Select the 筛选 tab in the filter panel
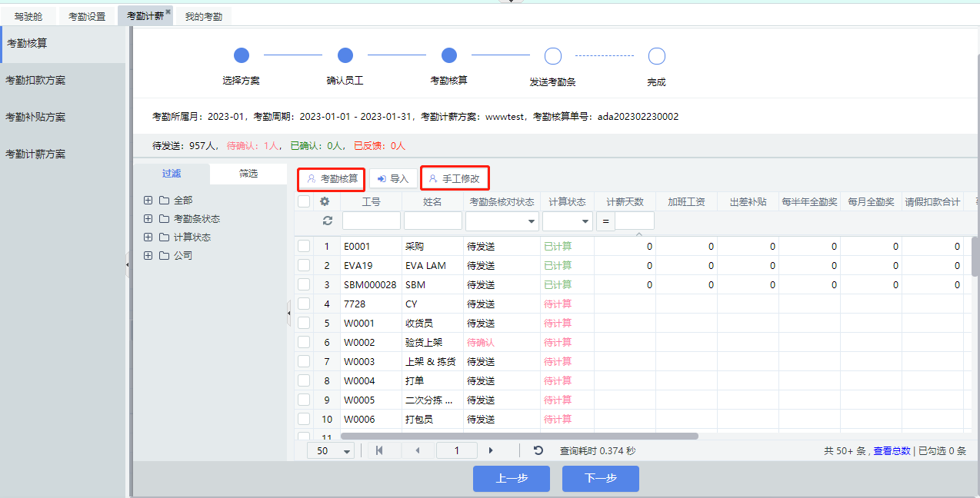The image size is (980, 498). click(x=248, y=174)
